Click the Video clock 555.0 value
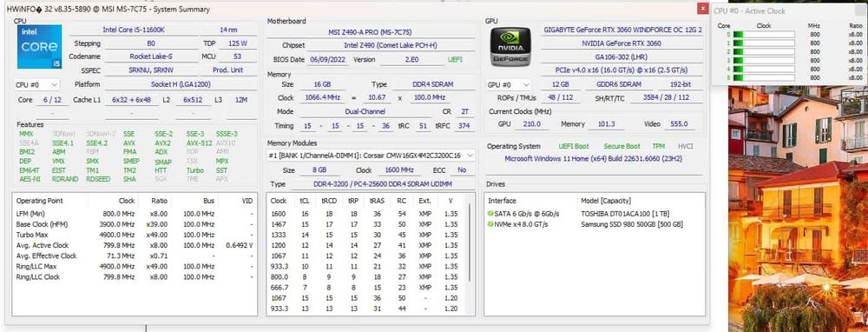Image resolution: width=868 pixels, height=332 pixels. [x=679, y=124]
